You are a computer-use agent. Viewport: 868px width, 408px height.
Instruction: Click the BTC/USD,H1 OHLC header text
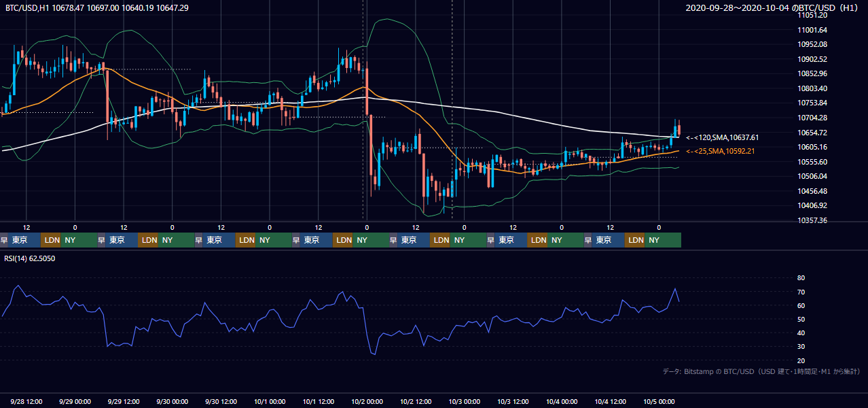97,7
